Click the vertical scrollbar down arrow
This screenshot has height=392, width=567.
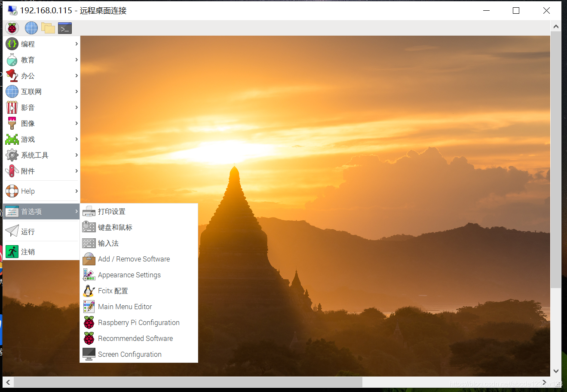click(556, 371)
